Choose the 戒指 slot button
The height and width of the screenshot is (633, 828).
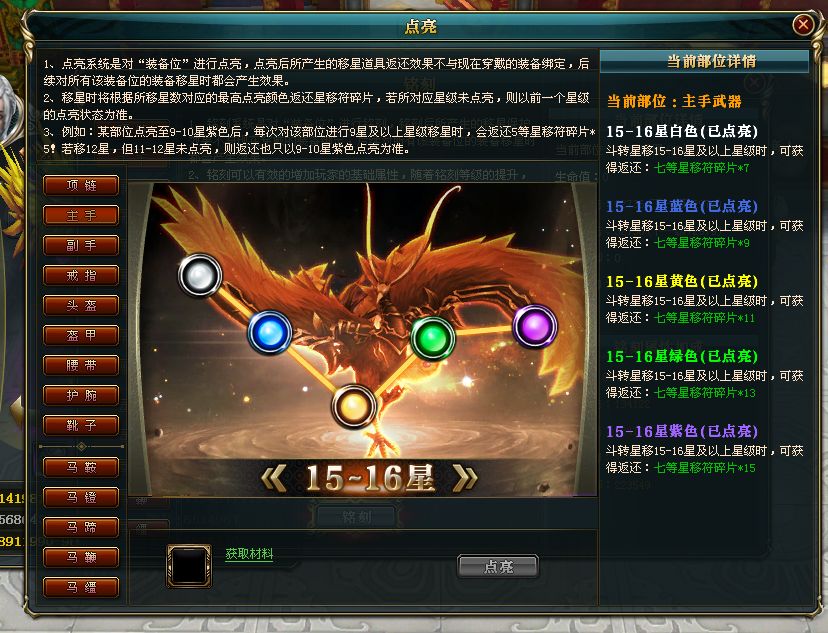point(81,276)
